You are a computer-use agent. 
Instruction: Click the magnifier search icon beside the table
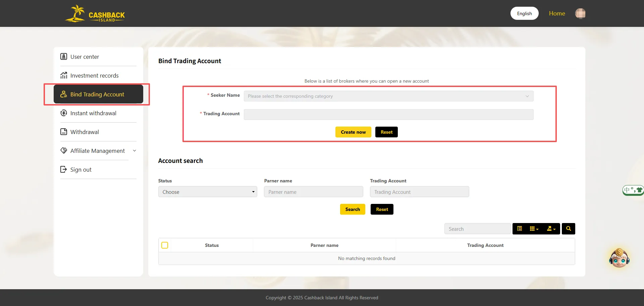568,228
